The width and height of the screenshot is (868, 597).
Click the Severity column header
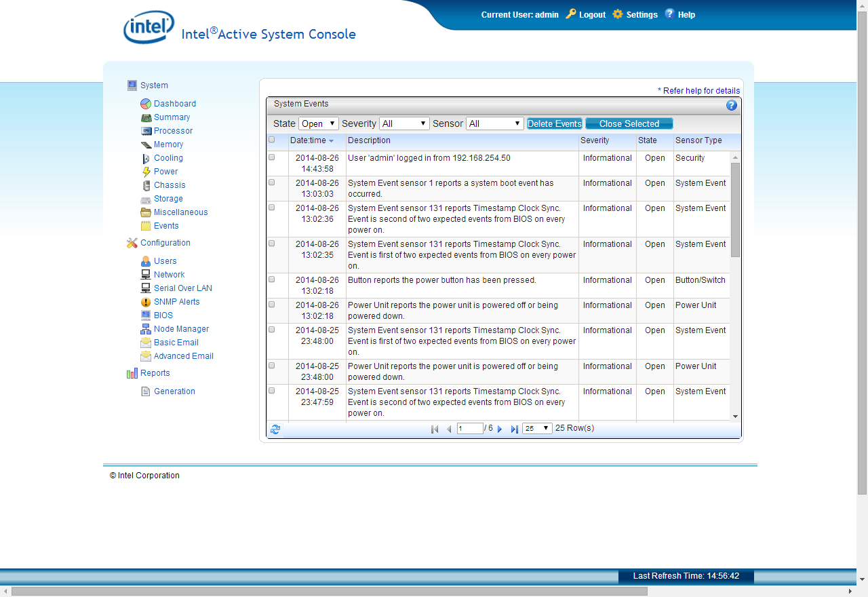point(595,140)
